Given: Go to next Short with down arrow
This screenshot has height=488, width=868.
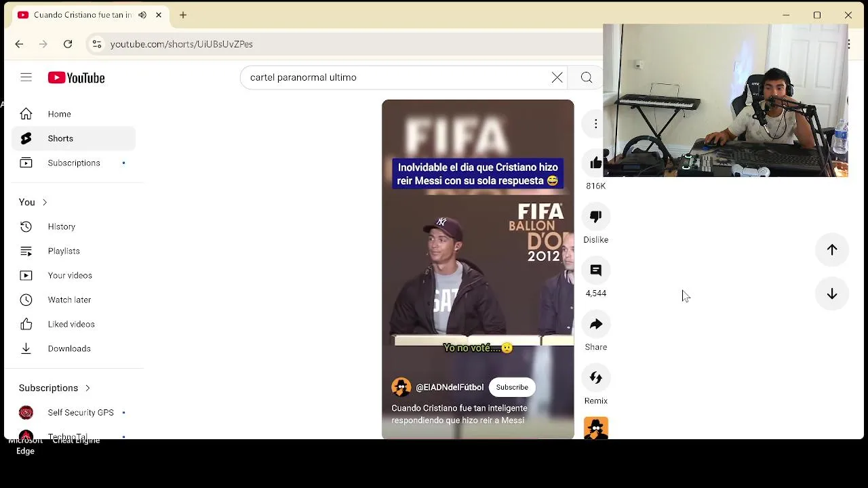Looking at the screenshot, I should coord(831,294).
